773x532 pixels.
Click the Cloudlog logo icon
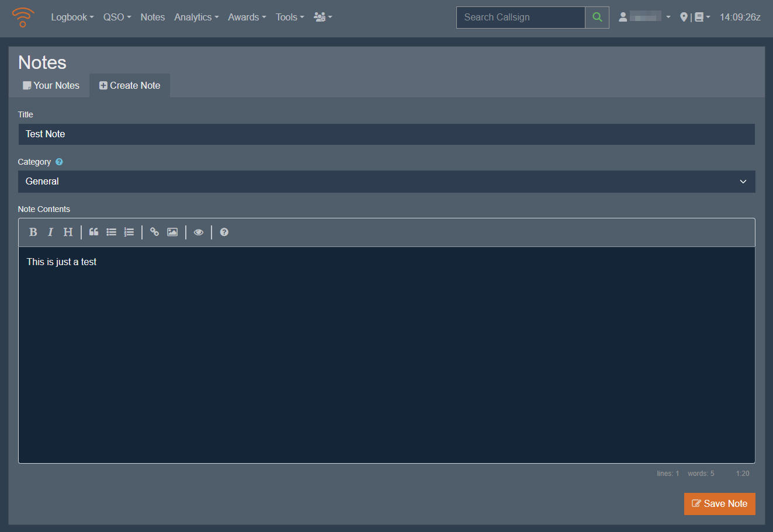[23, 18]
